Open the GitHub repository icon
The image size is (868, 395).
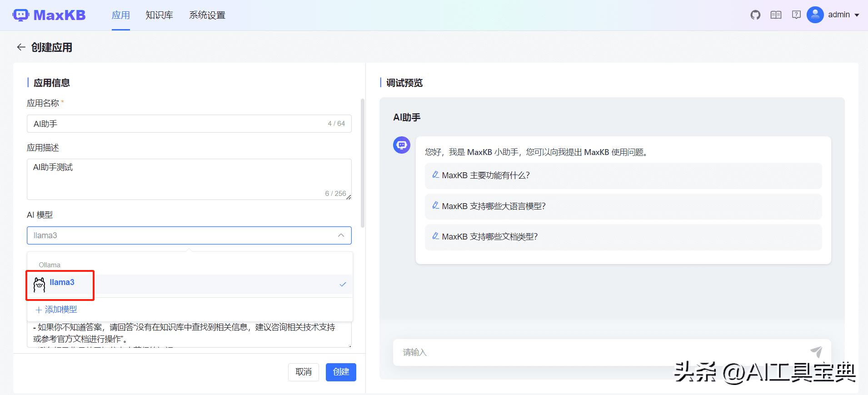[x=755, y=15]
